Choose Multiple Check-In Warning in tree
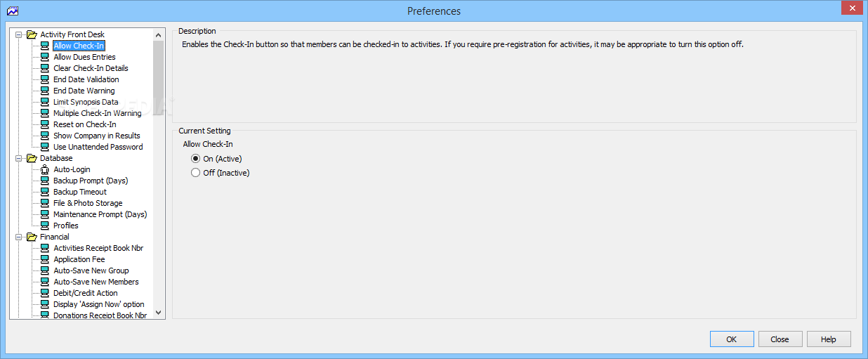The width and height of the screenshot is (868, 359). click(98, 113)
